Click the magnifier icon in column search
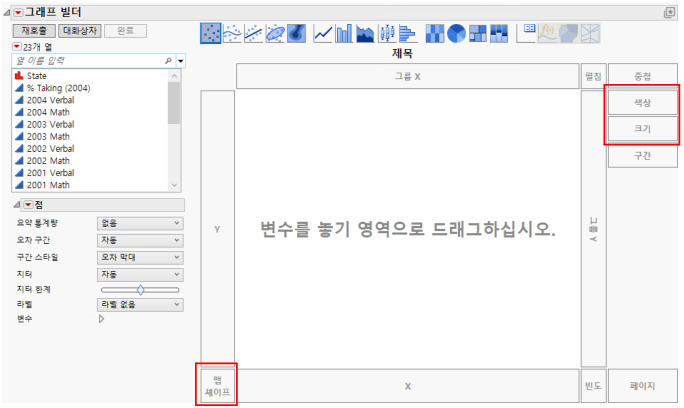This screenshot has height=408, width=684. [168, 61]
